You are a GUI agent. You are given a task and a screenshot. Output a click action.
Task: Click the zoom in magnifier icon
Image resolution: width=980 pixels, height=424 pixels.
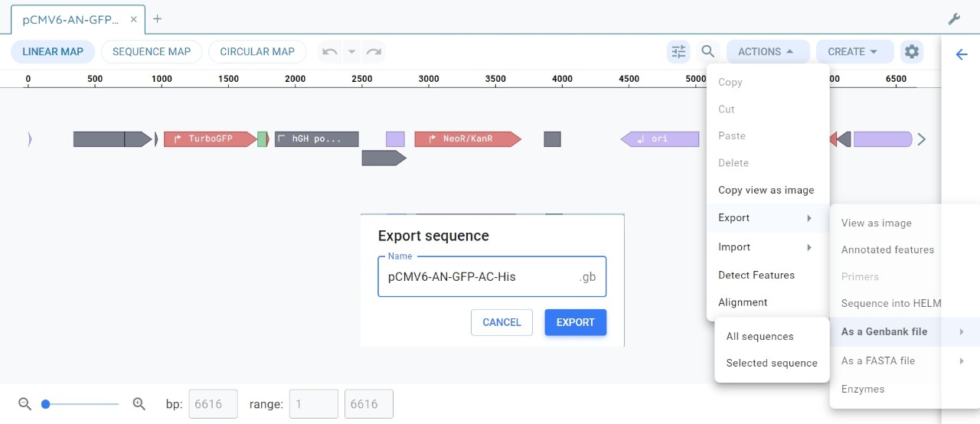[x=139, y=404]
